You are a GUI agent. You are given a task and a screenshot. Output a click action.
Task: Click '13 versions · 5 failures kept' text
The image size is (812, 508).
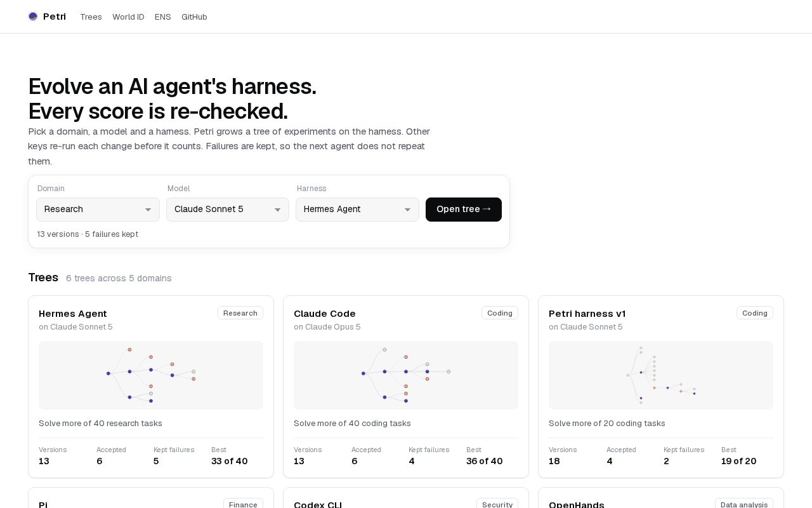pos(88,234)
